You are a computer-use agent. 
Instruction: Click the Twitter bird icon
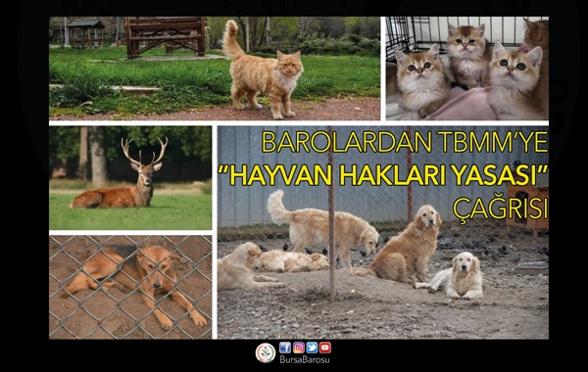(x=312, y=348)
